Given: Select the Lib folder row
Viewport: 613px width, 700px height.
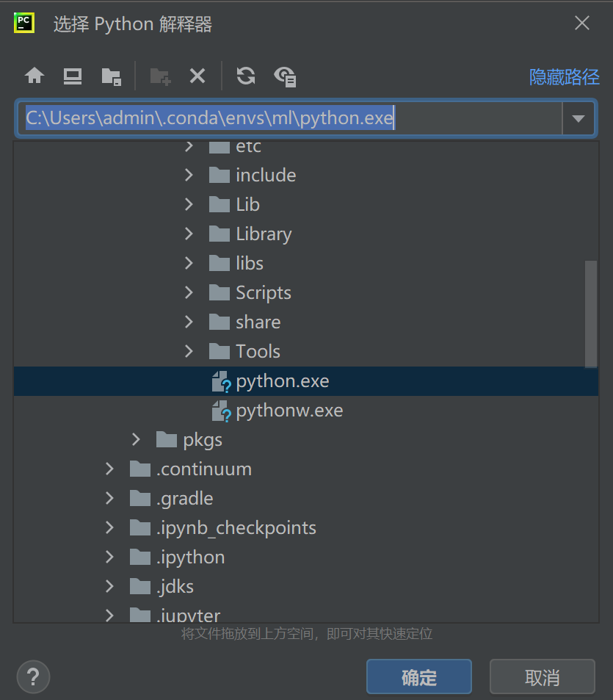Looking at the screenshot, I should coord(306,204).
